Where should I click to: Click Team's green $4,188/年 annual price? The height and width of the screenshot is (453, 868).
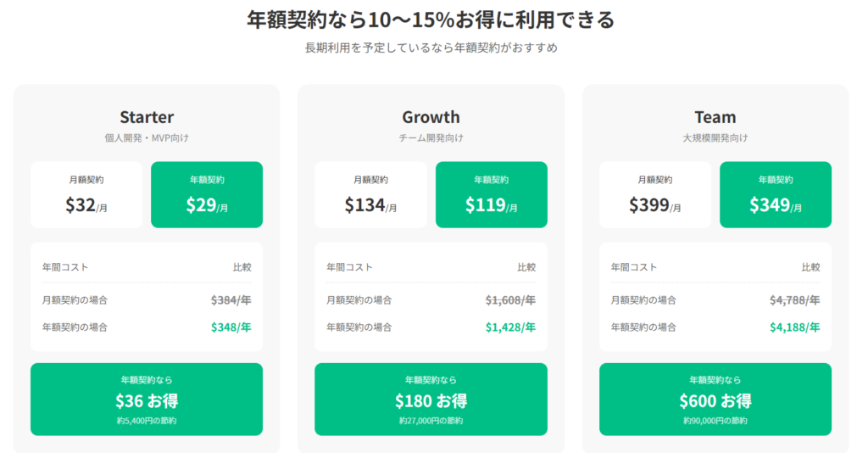(794, 327)
